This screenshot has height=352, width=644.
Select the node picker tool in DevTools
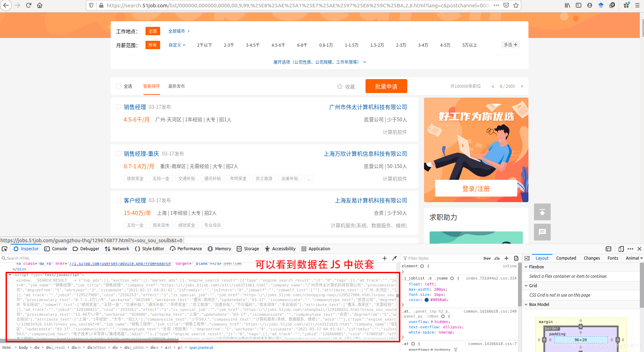pos(5,249)
